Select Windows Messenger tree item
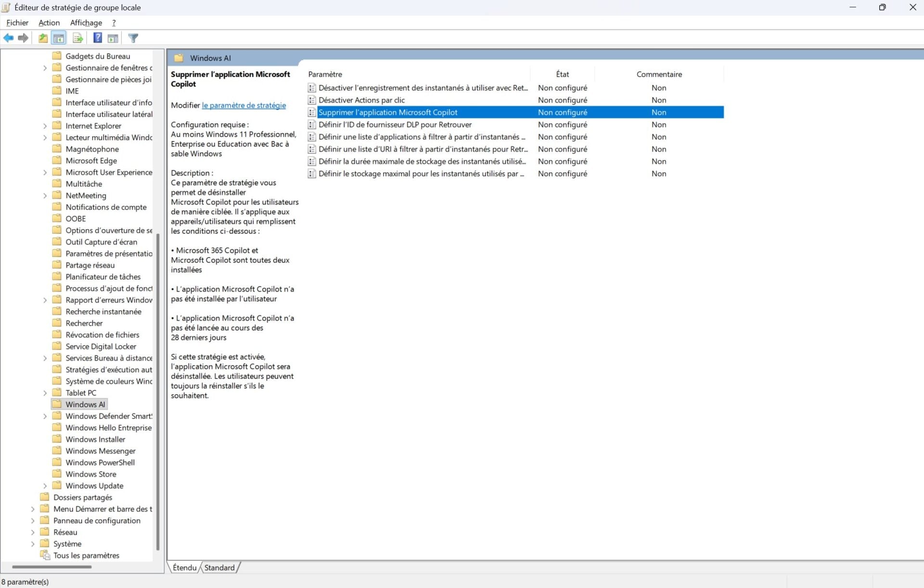The height and width of the screenshot is (588, 924). click(101, 451)
